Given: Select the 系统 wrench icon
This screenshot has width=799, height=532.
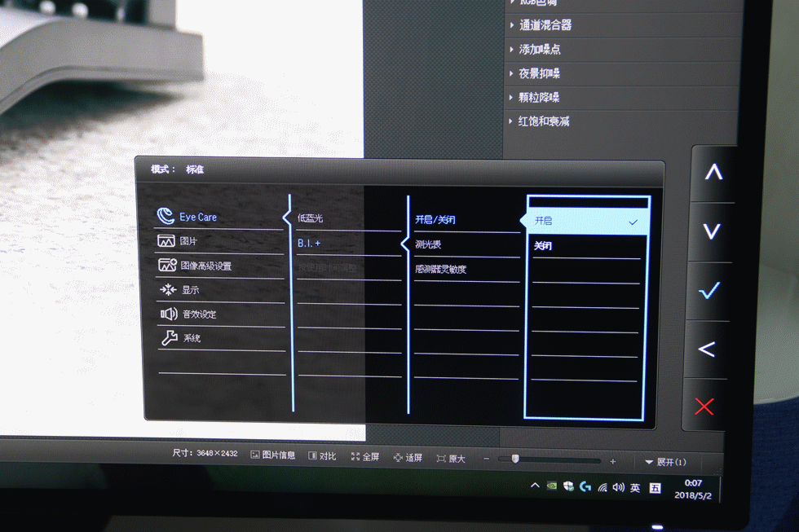Looking at the screenshot, I should pos(169,338).
